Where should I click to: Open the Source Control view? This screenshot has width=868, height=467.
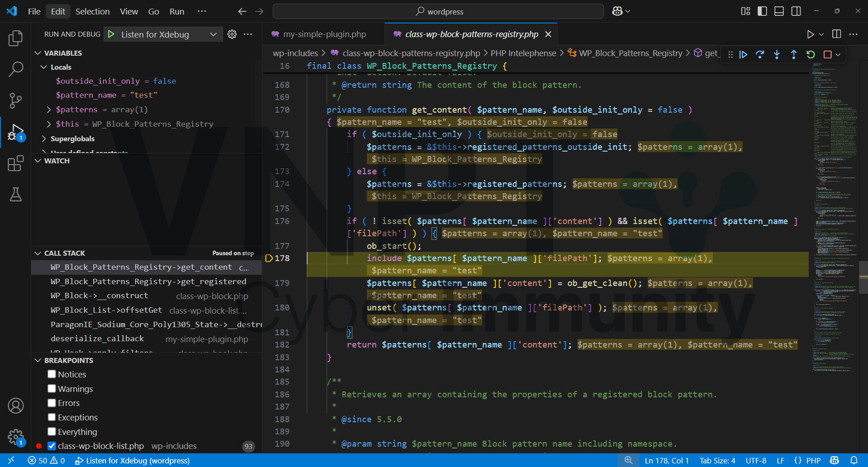click(x=16, y=100)
